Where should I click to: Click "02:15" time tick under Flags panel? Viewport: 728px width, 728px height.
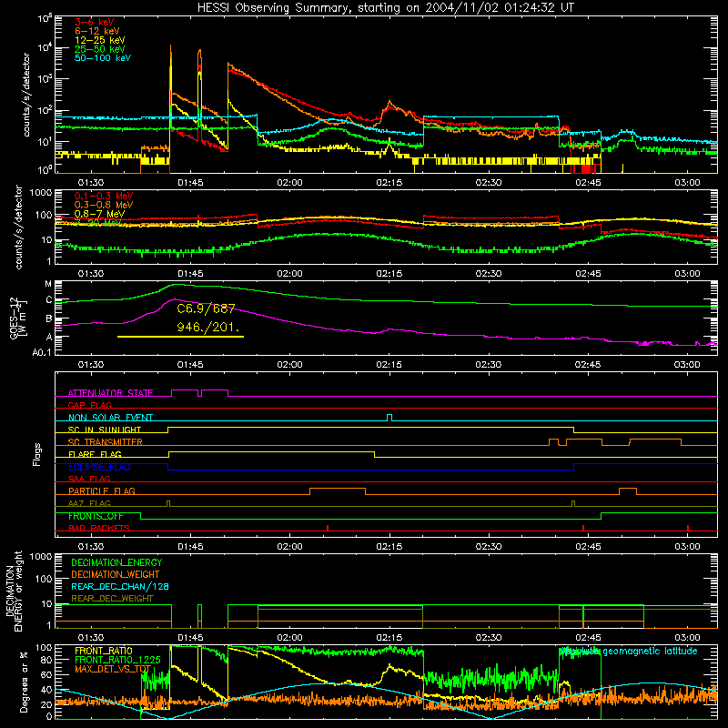tap(389, 547)
